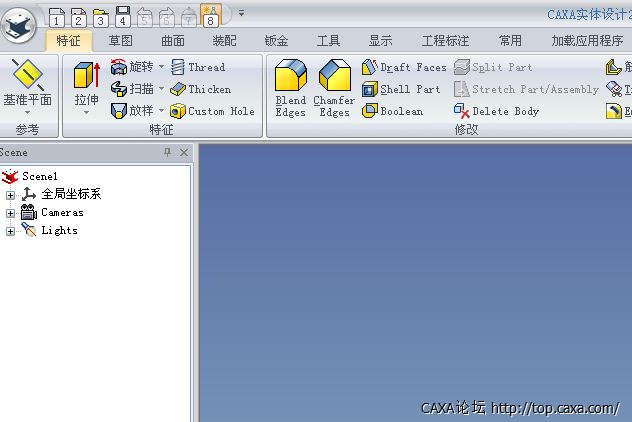The height and width of the screenshot is (422, 632).
Task: Select the 旋转 revolve tool
Action: coord(133,67)
